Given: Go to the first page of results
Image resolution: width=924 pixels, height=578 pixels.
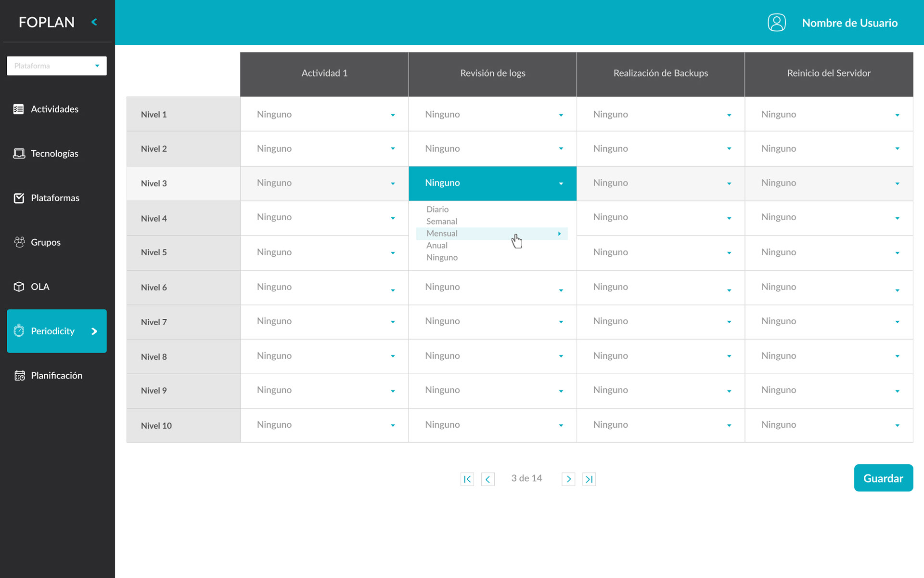Looking at the screenshot, I should [467, 479].
